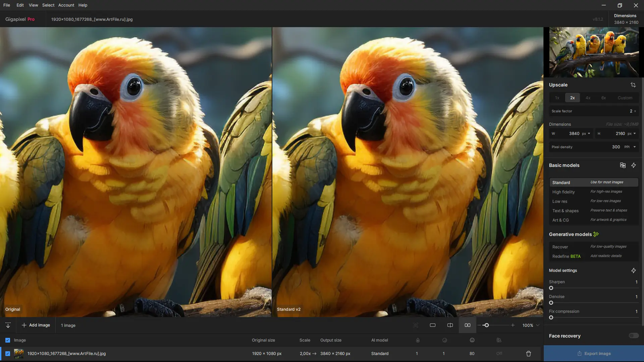Switch to split slider comparison view
644x362 pixels.
point(450,325)
